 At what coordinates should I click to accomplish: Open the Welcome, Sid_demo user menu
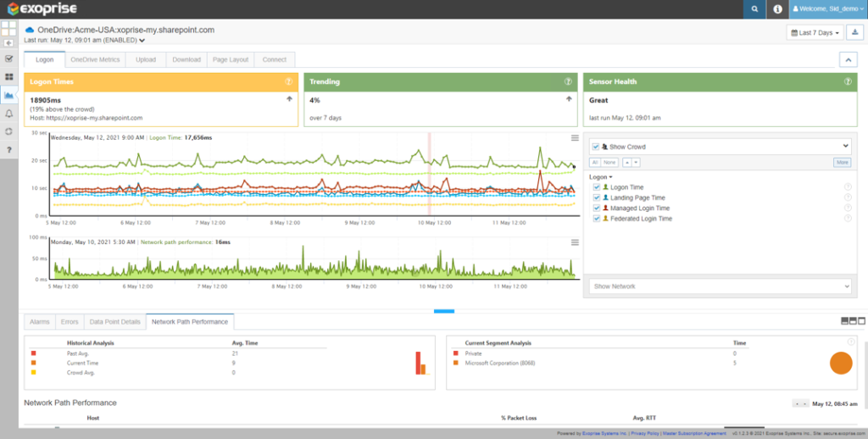pos(828,9)
